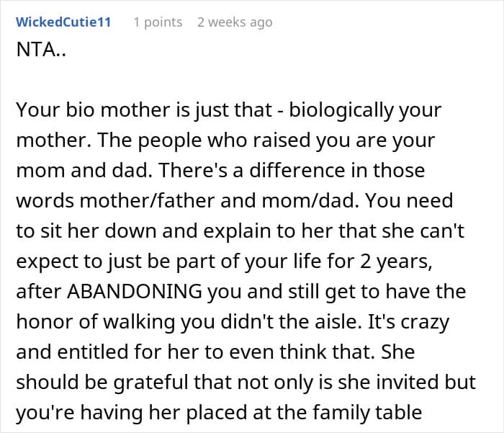Open the WickedCutie11 user profile link

coord(63,22)
